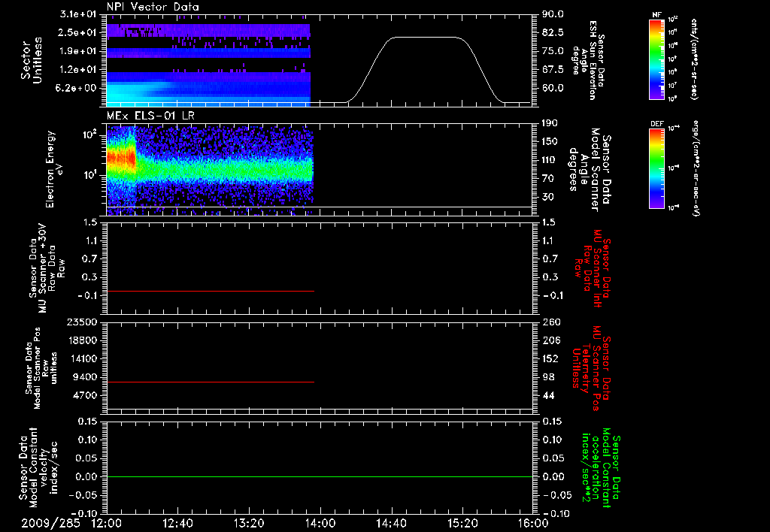Click the "150" scanner angle tick label
Image resolution: width=770 pixels, height=532 pixels.
(550, 141)
